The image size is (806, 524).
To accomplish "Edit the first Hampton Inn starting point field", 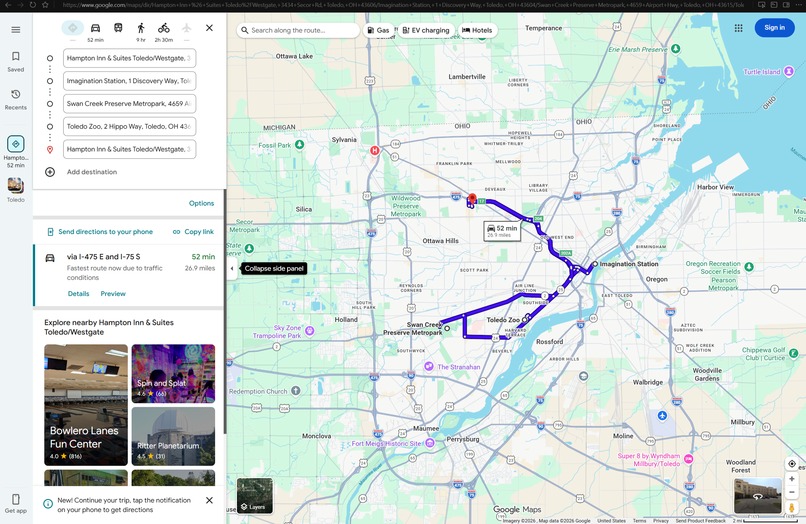I will tap(130, 58).
